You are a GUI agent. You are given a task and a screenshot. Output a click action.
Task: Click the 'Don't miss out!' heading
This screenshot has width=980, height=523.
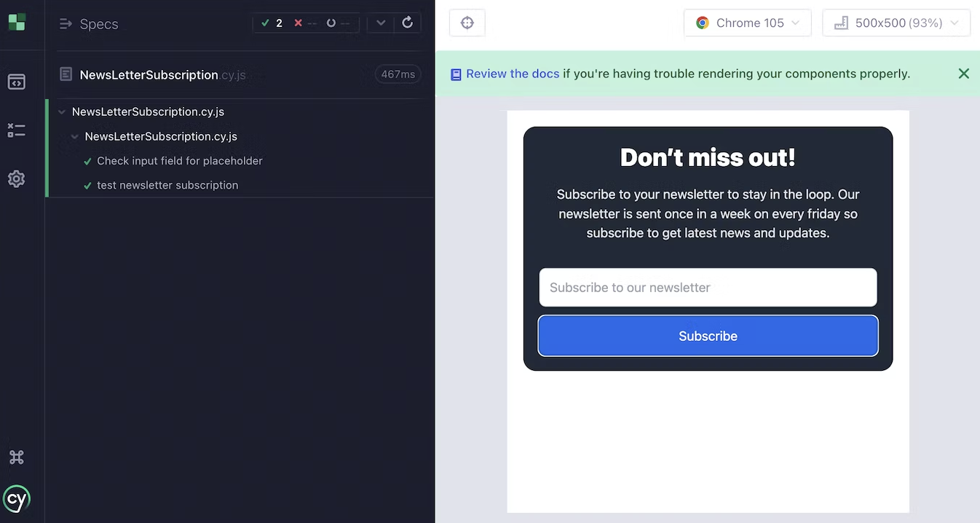[708, 157]
